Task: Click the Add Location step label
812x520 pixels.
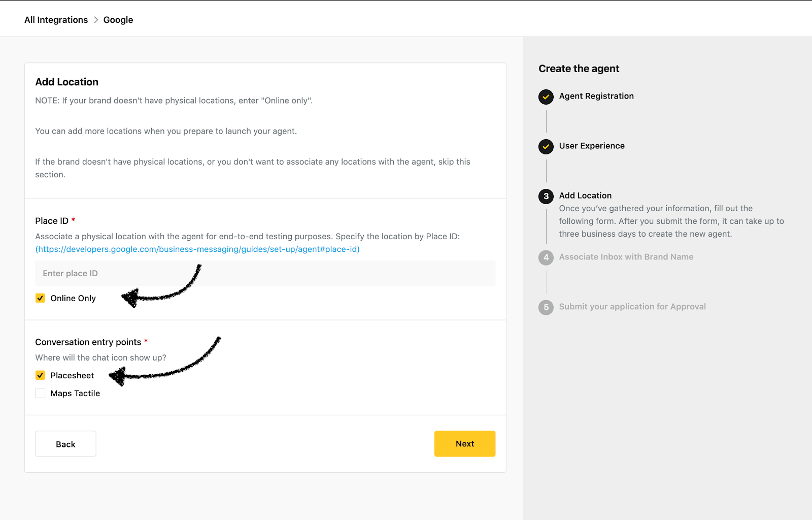Action: pos(585,196)
